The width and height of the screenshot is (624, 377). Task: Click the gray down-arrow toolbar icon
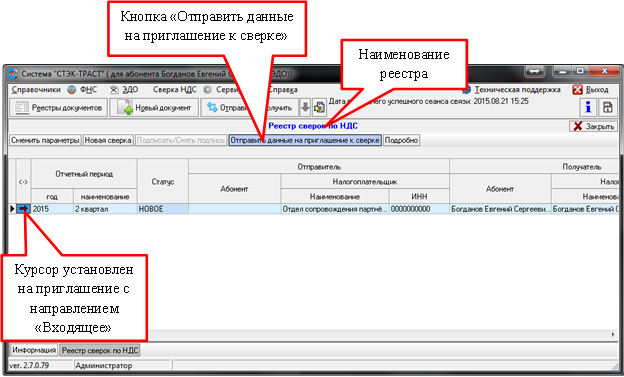305,107
